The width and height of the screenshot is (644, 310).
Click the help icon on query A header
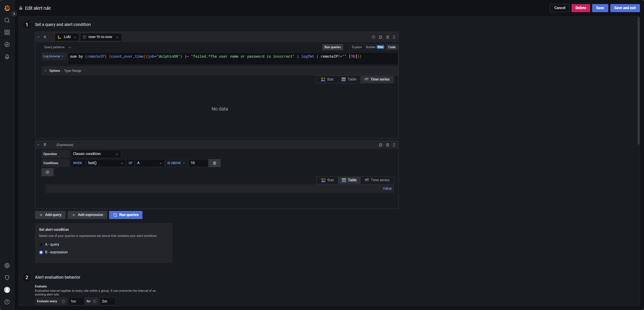click(x=373, y=37)
